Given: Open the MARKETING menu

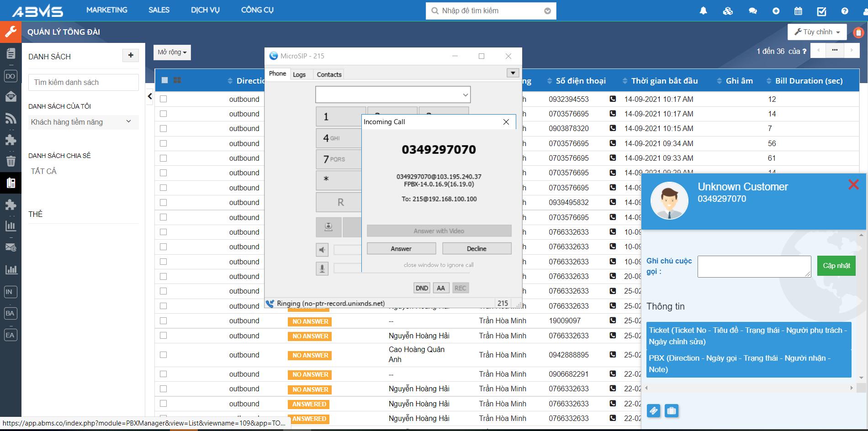Looking at the screenshot, I should click(x=106, y=10).
